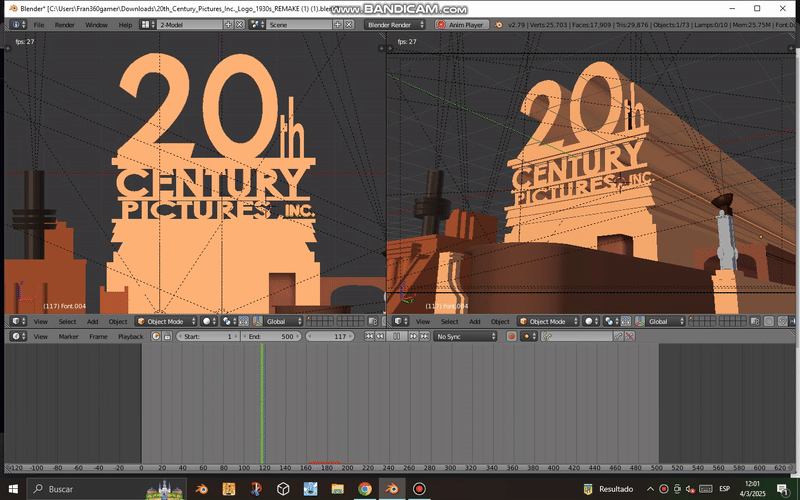The image size is (800, 500).
Task: Open the Render menu
Action: [65, 24]
